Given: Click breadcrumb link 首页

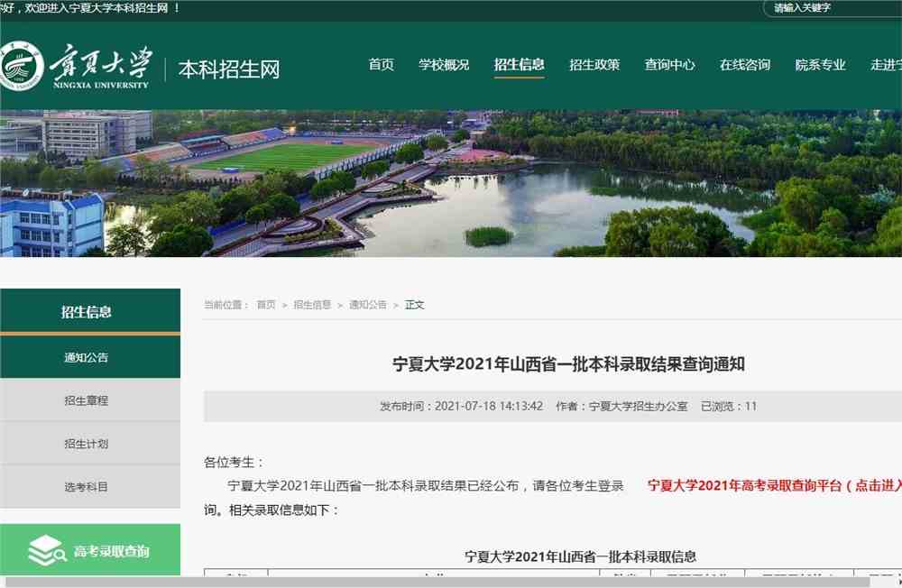Looking at the screenshot, I should click(266, 304).
